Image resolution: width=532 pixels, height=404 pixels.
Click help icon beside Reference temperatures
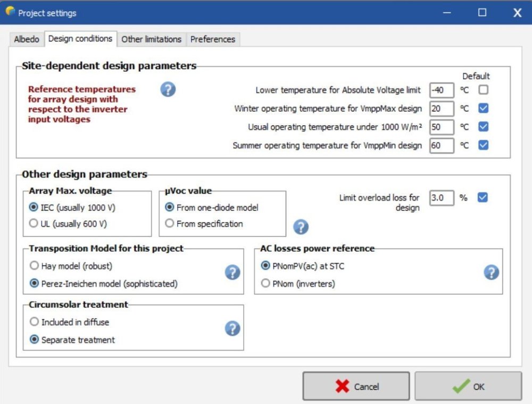(168, 89)
